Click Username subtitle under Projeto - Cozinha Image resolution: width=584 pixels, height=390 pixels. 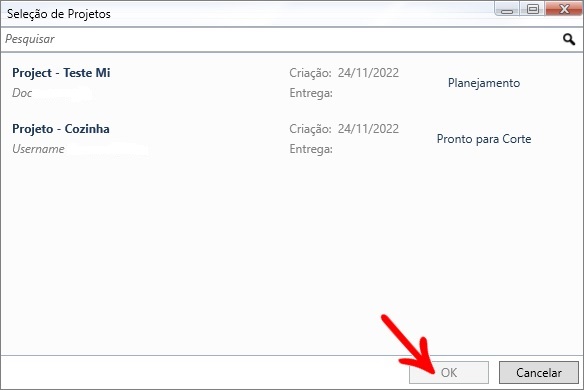point(38,149)
